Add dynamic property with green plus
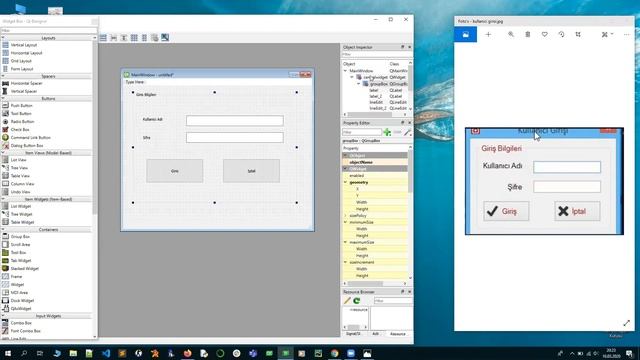 pyautogui.click(x=387, y=132)
